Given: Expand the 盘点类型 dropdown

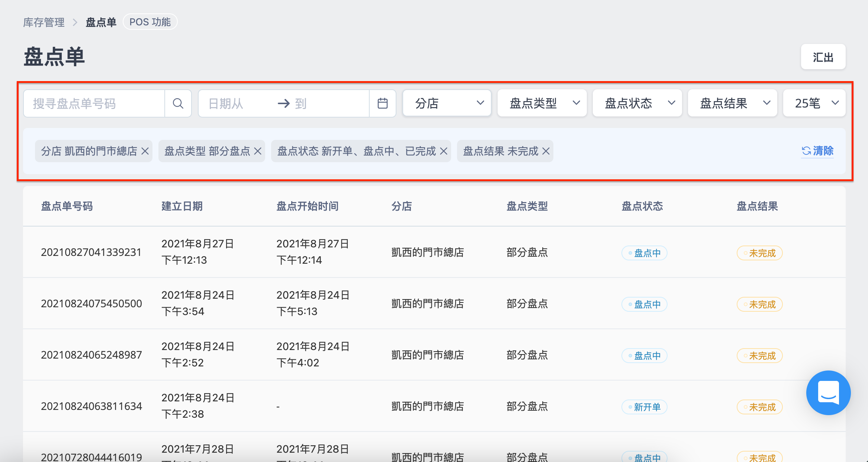Looking at the screenshot, I should pos(542,103).
